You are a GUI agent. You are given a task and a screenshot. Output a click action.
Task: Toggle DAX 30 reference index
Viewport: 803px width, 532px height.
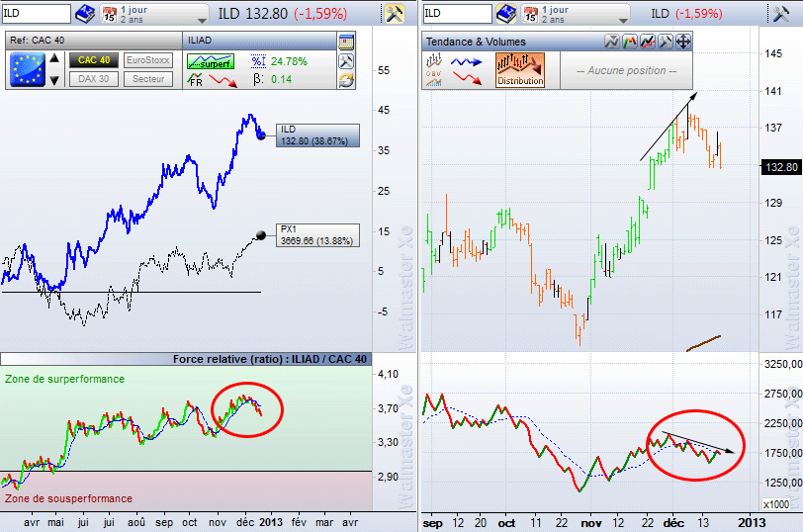point(94,79)
